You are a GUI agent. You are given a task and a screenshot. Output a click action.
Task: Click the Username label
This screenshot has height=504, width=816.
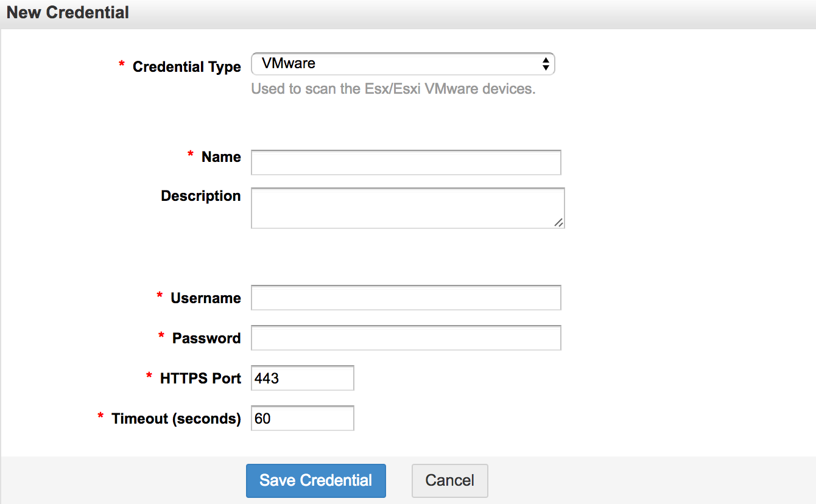pos(205,298)
